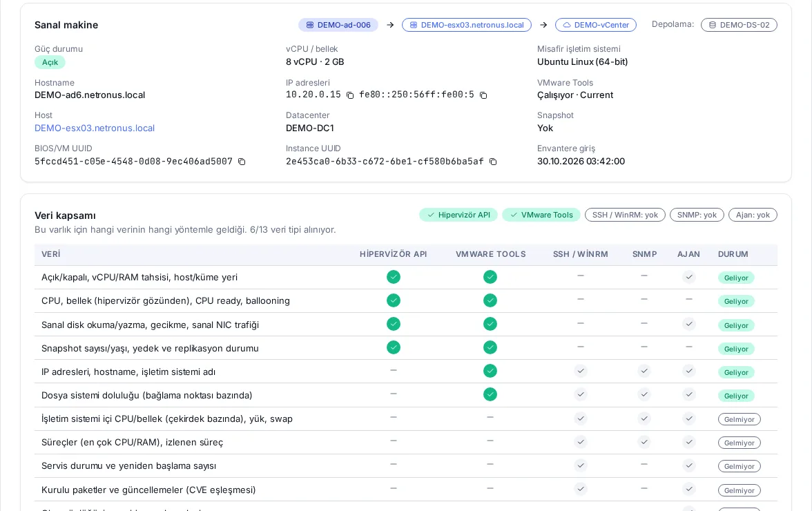Select the row 'Snapshot sayısı/yaşı, yedek ve replikasyon durumu'
The image size is (812, 511).
tap(406, 348)
